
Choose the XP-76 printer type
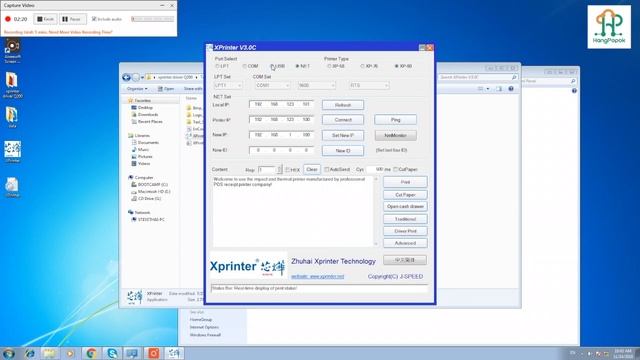pos(362,66)
